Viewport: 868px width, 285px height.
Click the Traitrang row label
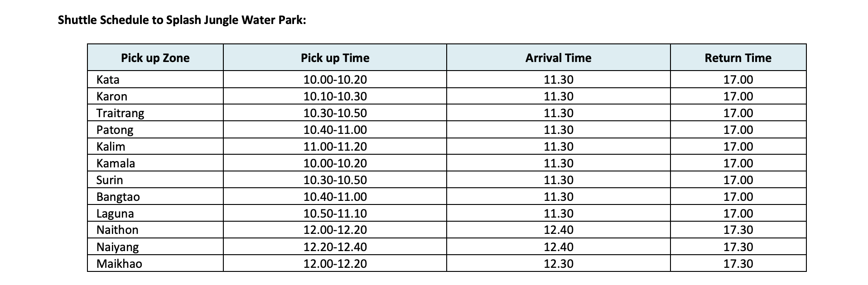[120, 113]
